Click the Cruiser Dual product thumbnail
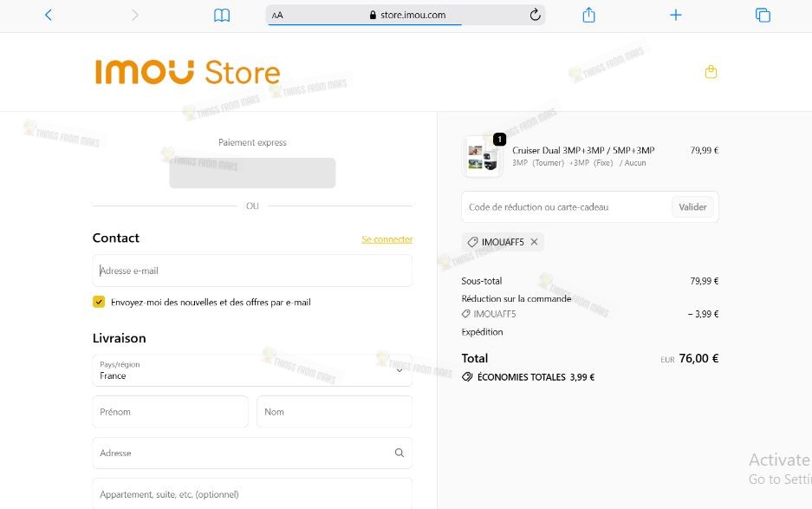 (x=482, y=157)
